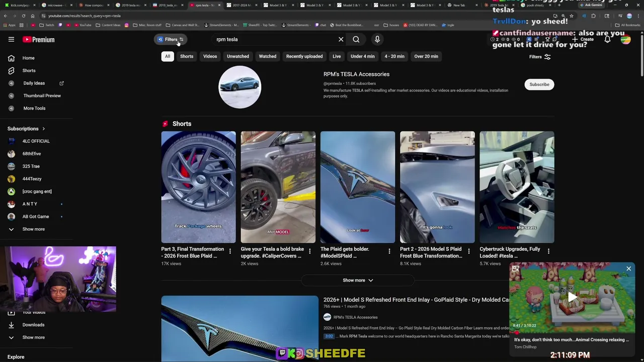This screenshot has width=644, height=362.
Task: Open the account avatar menu
Action: pyautogui.click(x=625, y=39)
